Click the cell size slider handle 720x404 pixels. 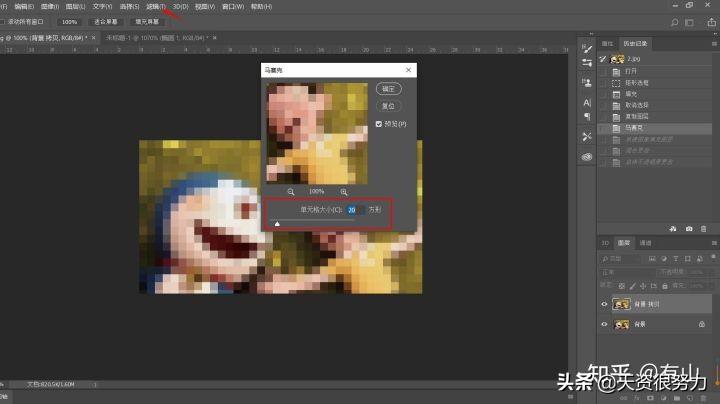(277, 224)
